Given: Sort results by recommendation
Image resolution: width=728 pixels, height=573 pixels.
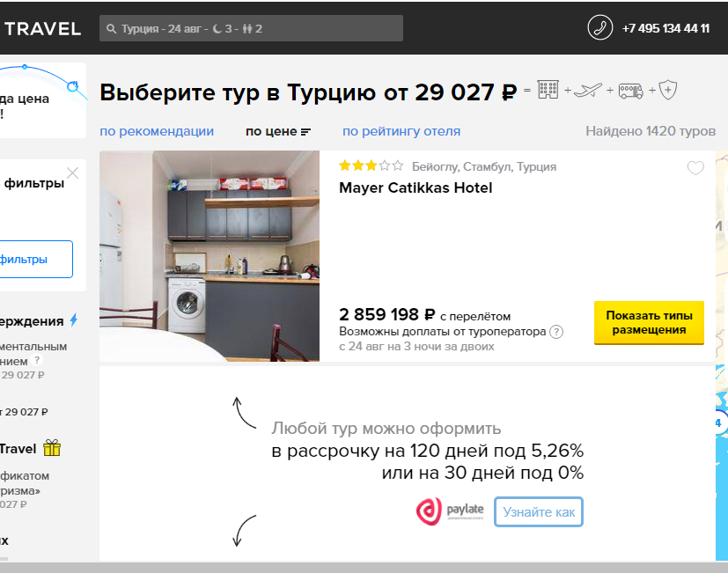Looking at the screenshot, I should pyautogui.click(x=157, y=131).
